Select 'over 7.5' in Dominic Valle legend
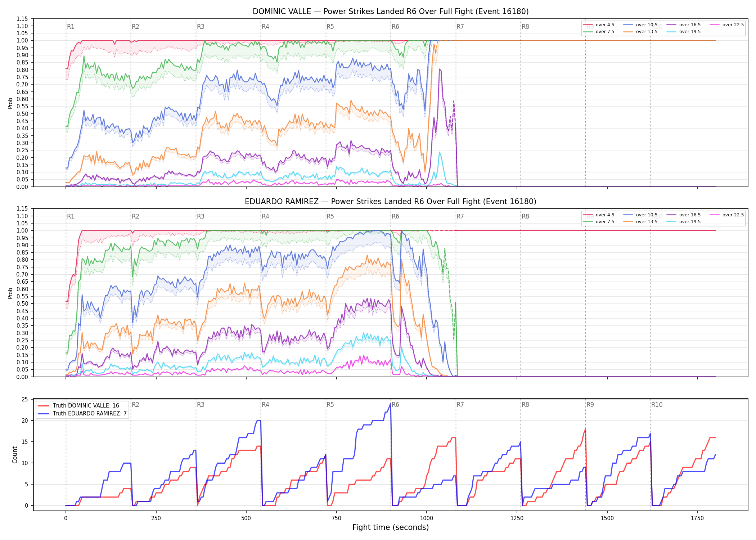 (598, 32)
